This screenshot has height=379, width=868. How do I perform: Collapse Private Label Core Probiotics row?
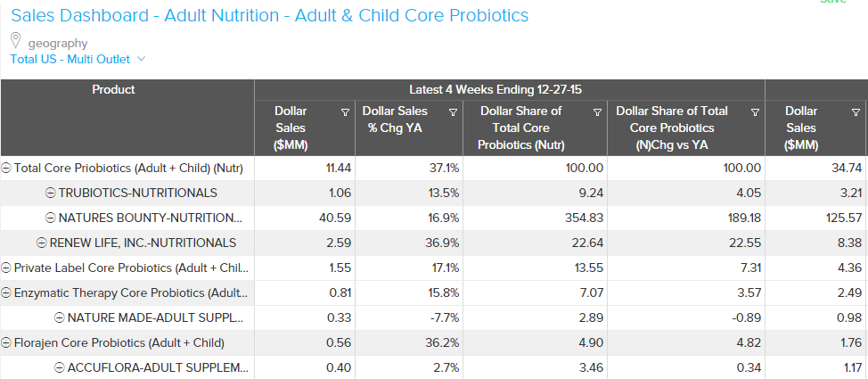7,268
